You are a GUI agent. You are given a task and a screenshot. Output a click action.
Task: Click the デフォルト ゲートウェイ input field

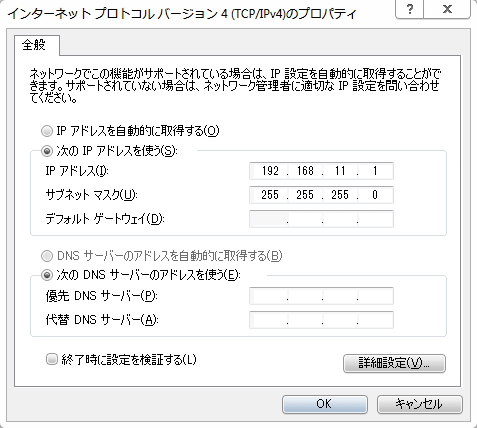[321, 219]
